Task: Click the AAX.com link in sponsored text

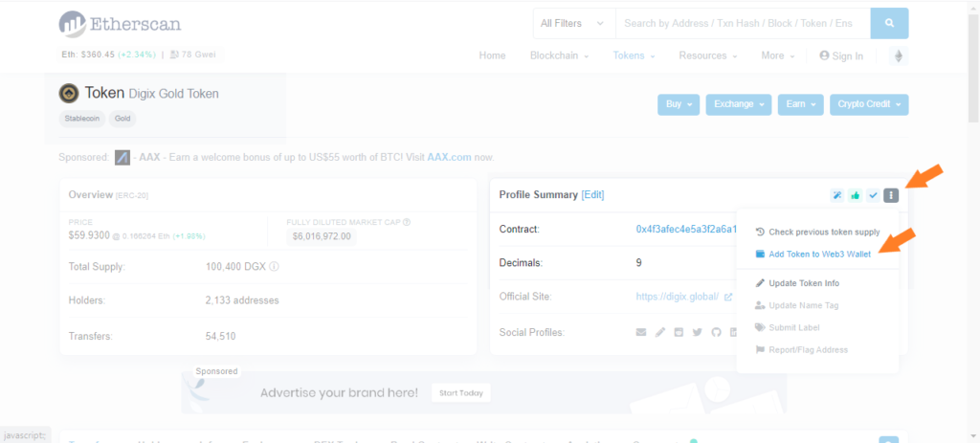Action: coord(449,158)
